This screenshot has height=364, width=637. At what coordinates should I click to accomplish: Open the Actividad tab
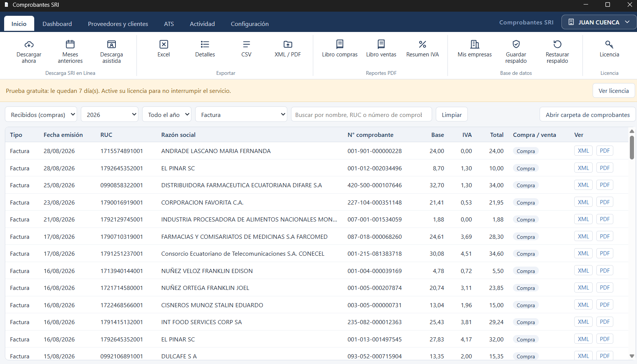(x=202, y=24)
